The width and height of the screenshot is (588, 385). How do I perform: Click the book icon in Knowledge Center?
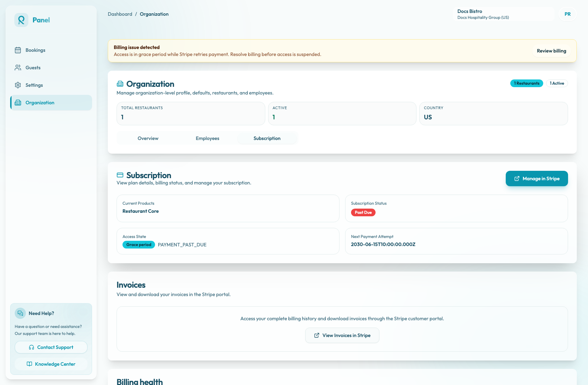[x=29, y=364]
